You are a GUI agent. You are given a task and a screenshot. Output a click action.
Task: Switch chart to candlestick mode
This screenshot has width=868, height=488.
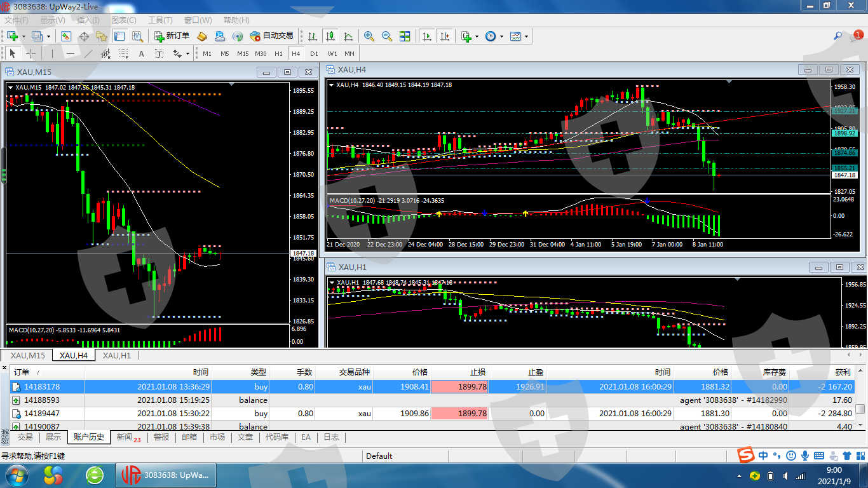pyautogui.click(x=330, y=36)
